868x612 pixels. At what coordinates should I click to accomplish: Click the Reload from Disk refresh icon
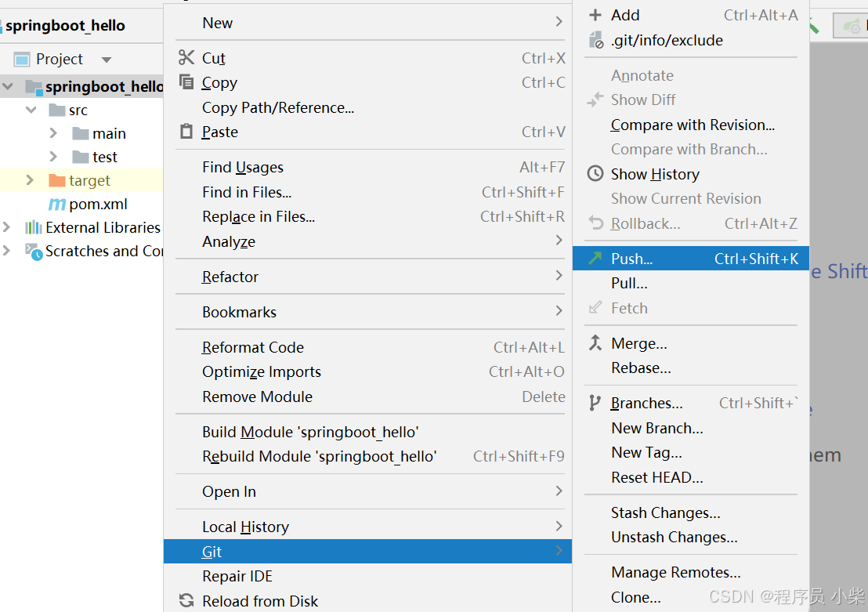[x=186, y=600]
